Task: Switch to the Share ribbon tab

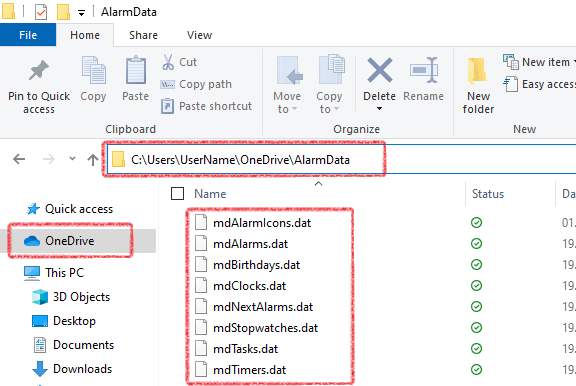Action: (143, 35)
